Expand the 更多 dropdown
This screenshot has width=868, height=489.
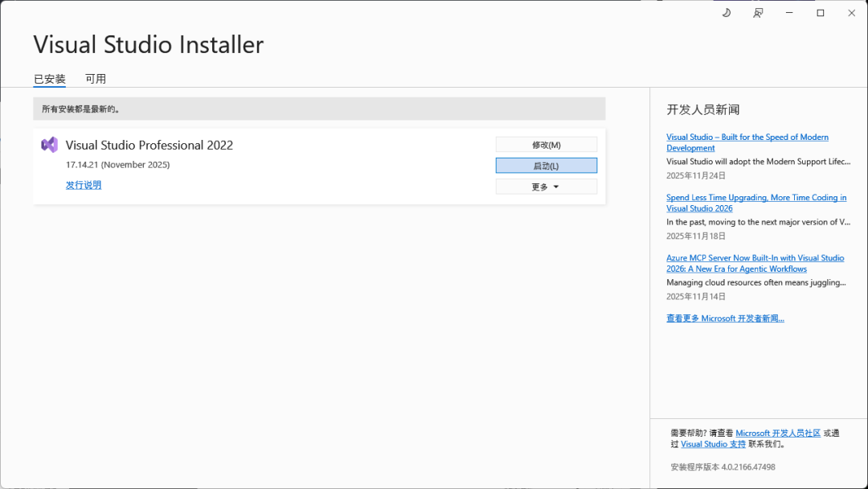(x=547, y=187)
